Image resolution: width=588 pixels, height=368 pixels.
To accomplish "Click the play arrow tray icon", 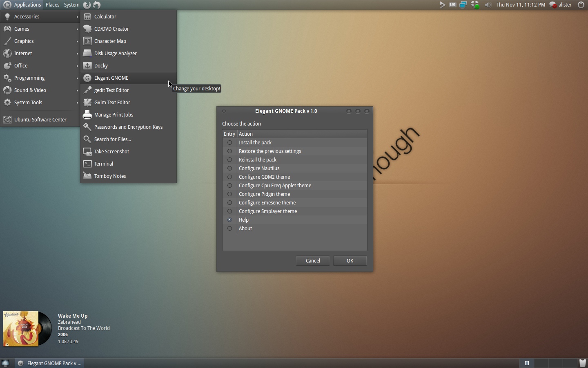I will (442, 5).
